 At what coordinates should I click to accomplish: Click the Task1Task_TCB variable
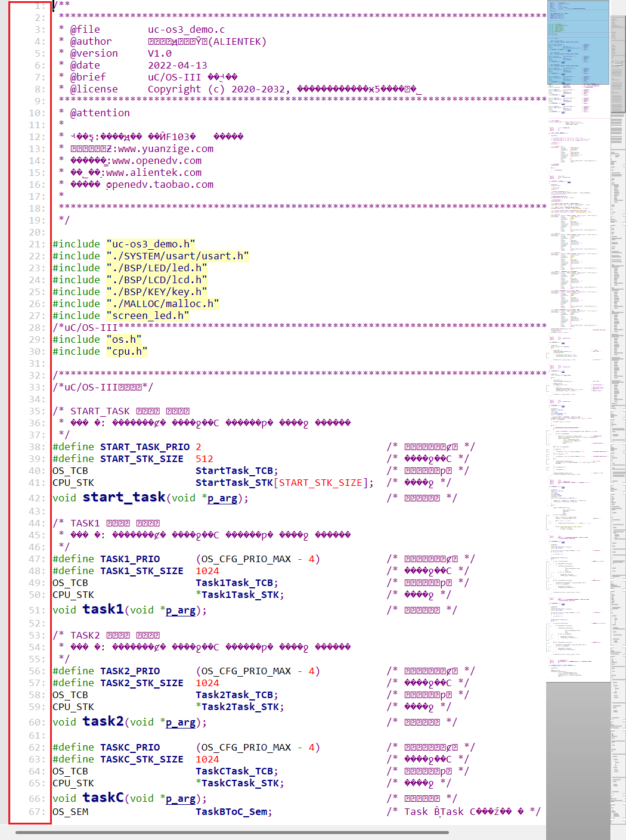click(237, 582)
